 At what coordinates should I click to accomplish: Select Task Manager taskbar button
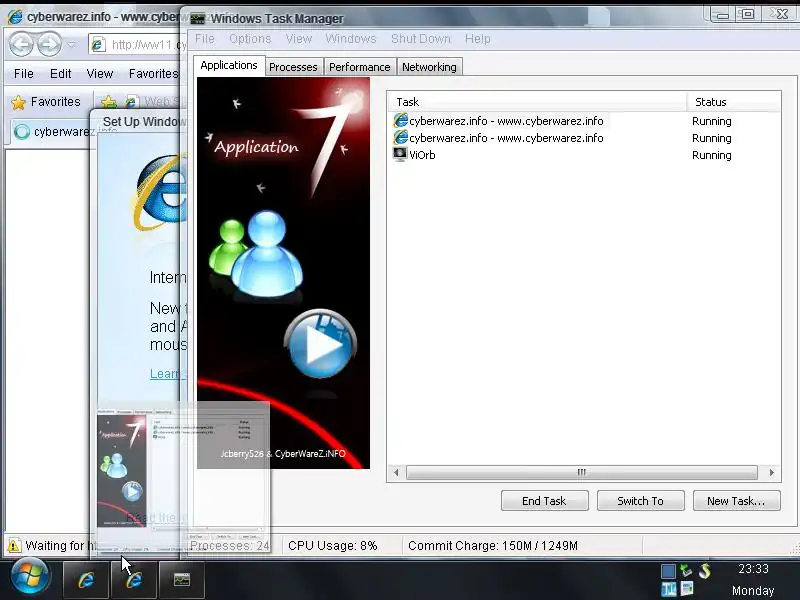tap(182, 580)
